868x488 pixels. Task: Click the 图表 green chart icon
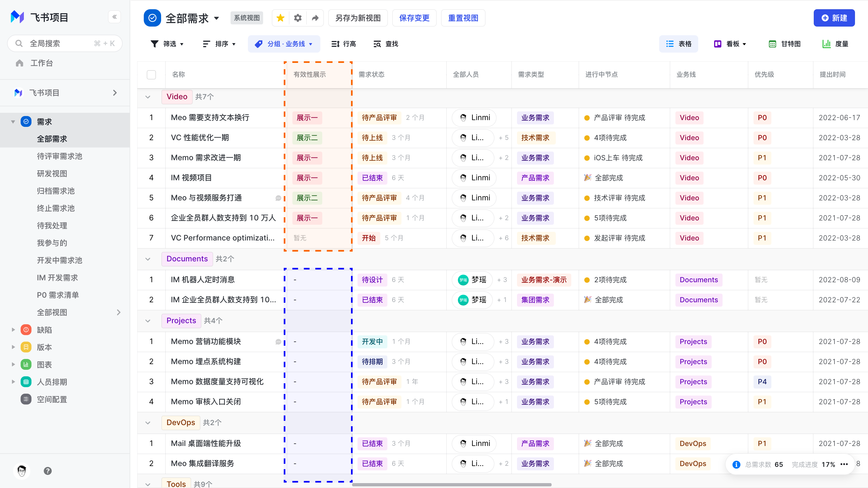(x=26, y=364)
